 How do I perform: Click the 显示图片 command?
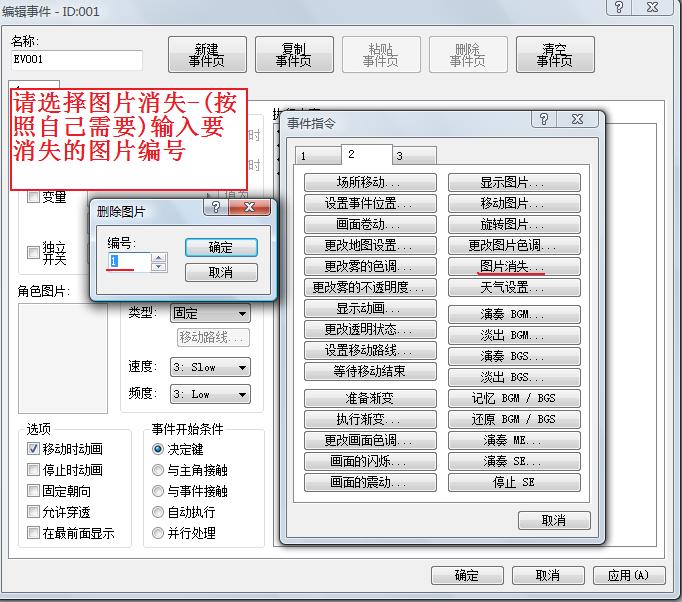pyautogui.click(x=514, y=182)
